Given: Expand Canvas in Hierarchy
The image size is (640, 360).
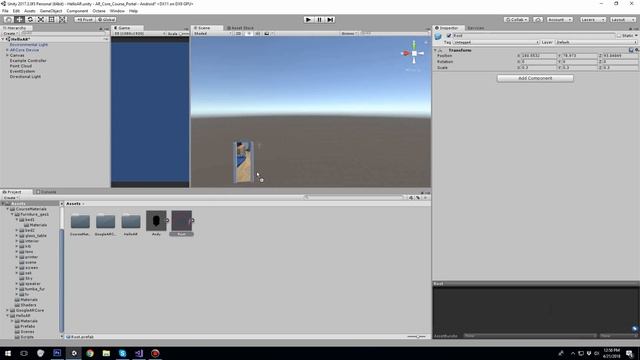Looking at the screenshot, I should pos(7,55).
